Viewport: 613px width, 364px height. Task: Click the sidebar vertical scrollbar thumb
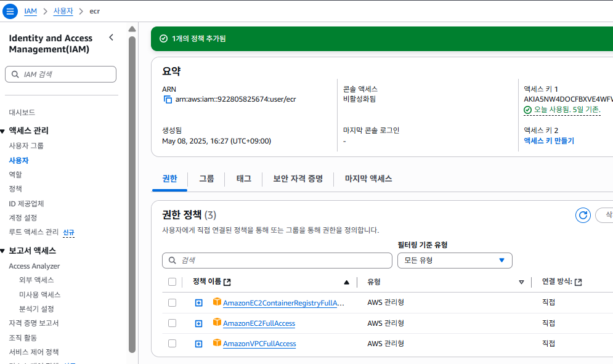coord(132,194)
